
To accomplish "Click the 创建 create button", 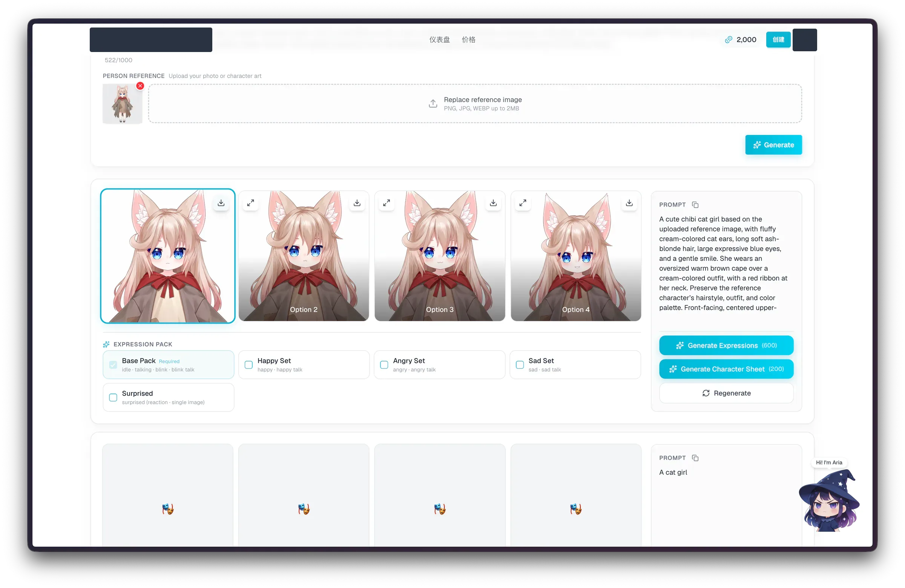I will [x=778, y=40].
